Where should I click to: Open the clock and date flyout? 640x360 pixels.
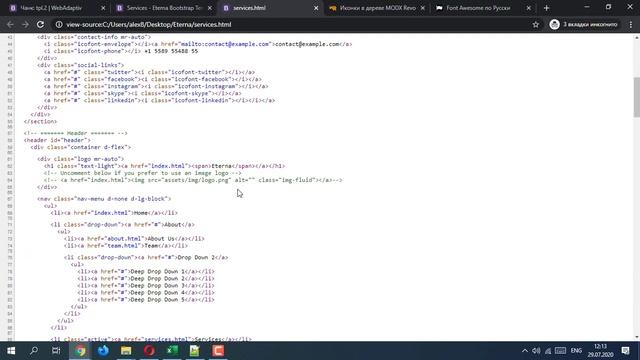coord(600,351)
